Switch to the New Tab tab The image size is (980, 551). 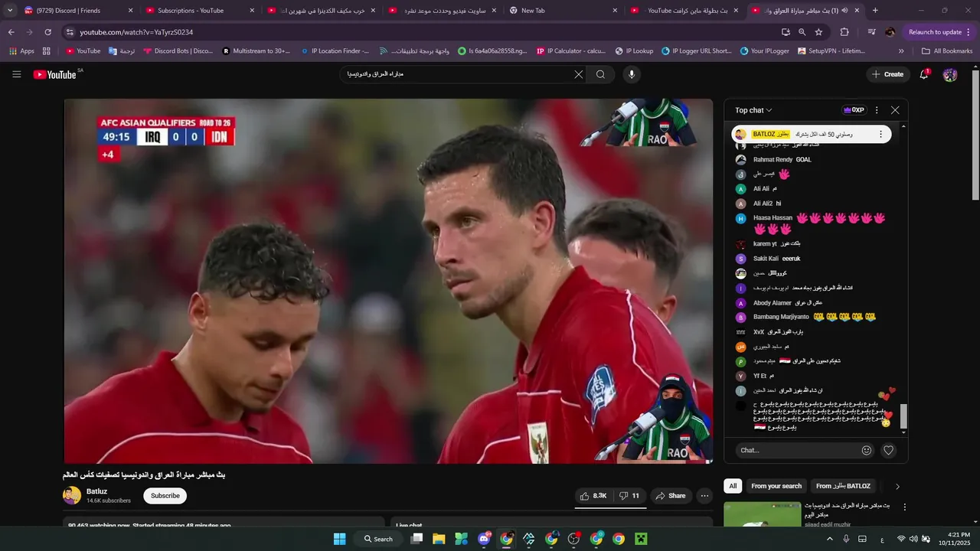point(565,11)
